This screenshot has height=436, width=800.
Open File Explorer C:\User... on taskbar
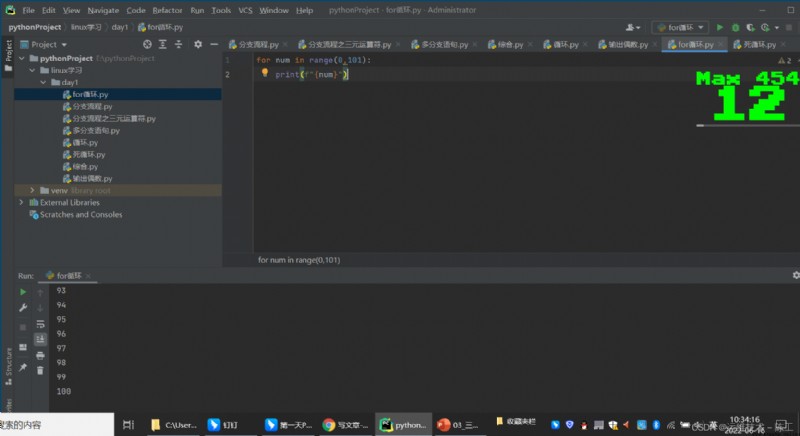pos(174,424)
